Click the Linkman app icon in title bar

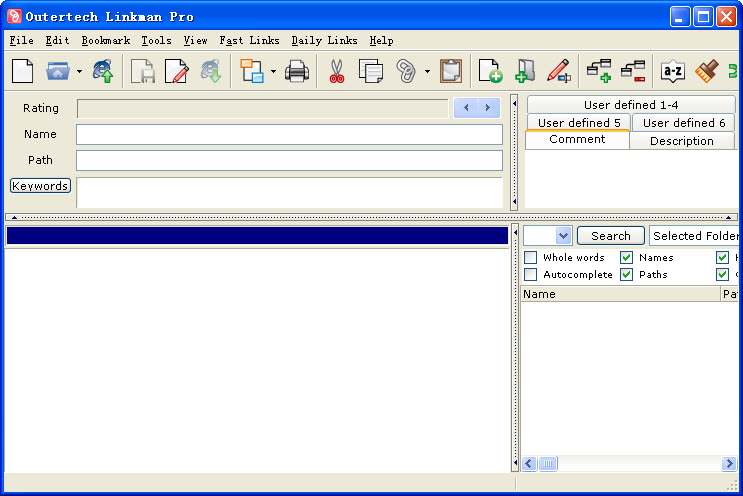14,17
